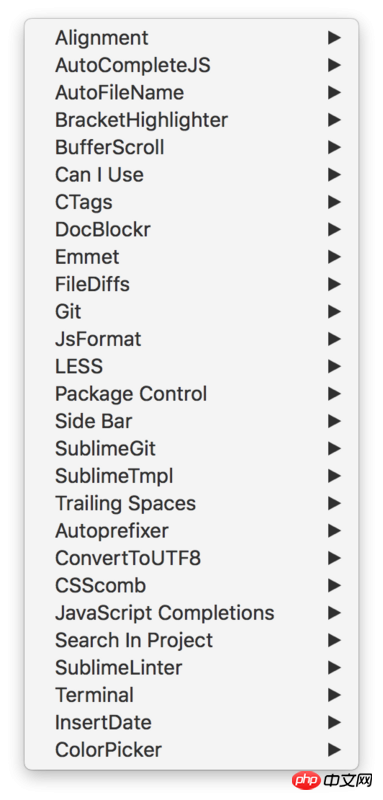Choose the LESS menu item
This screenshot has width=383, height=800.
tap(191, 367)
